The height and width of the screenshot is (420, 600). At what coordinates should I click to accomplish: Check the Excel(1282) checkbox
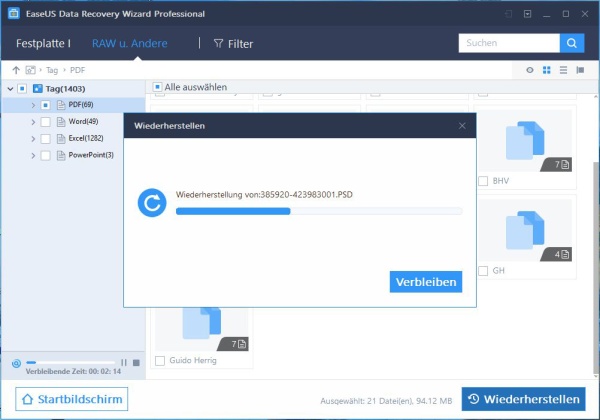click(x=46, y=138)
